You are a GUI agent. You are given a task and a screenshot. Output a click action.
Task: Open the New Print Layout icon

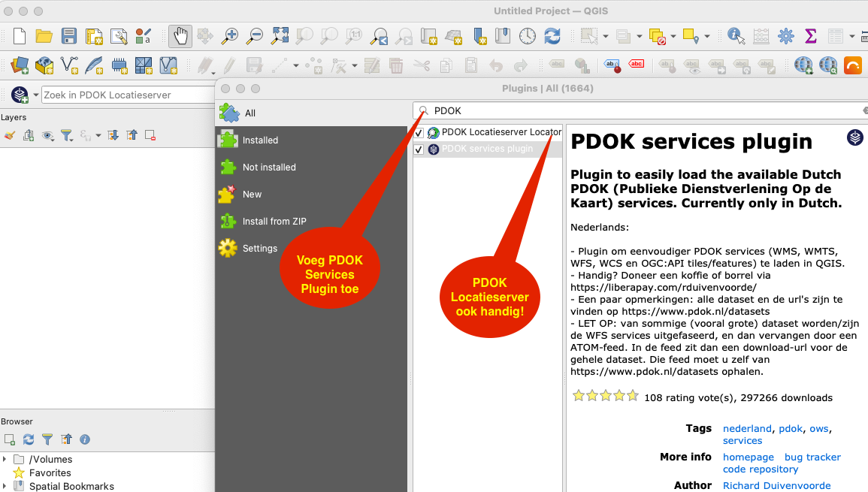coord(94,37)
